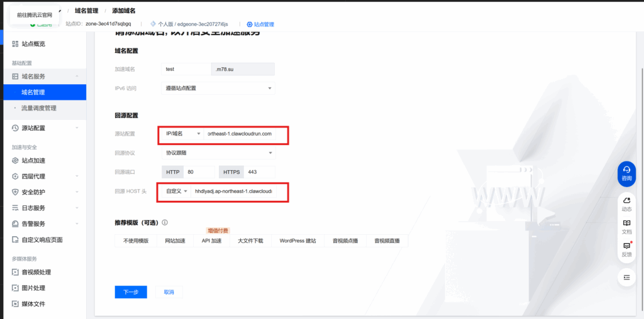Click the 下一步 button
The height and width of the screenshot is (319, 644).
click(x=131, y=292)
